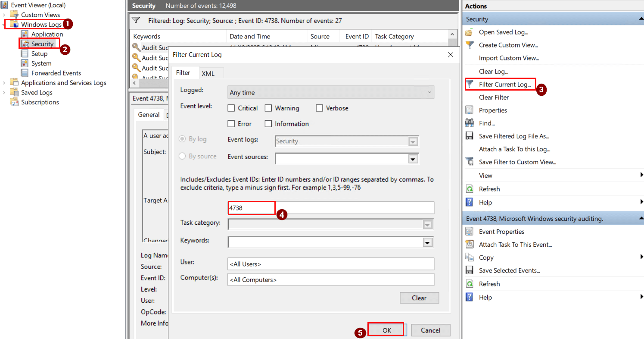The width and height of the screenshot is (644, 339).
Task: Click Save Filtered Log File As icon
Action: [469, 136]
